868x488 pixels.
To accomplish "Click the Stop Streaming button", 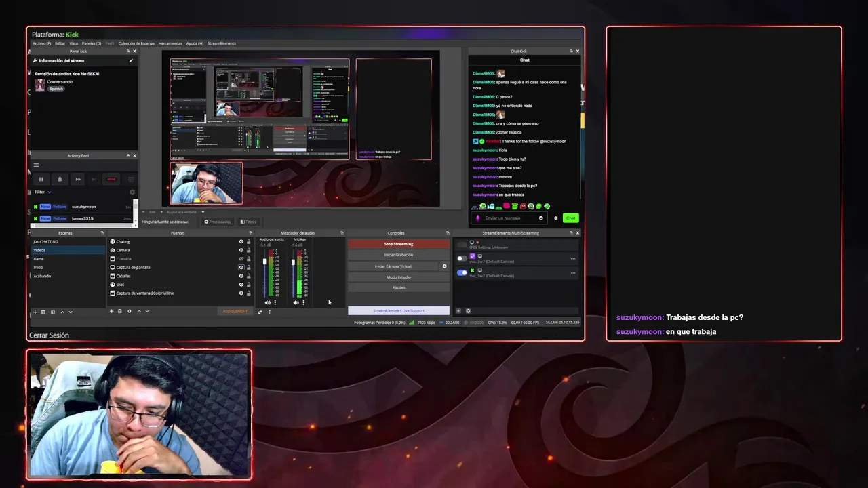I will [x=399, y=244].
